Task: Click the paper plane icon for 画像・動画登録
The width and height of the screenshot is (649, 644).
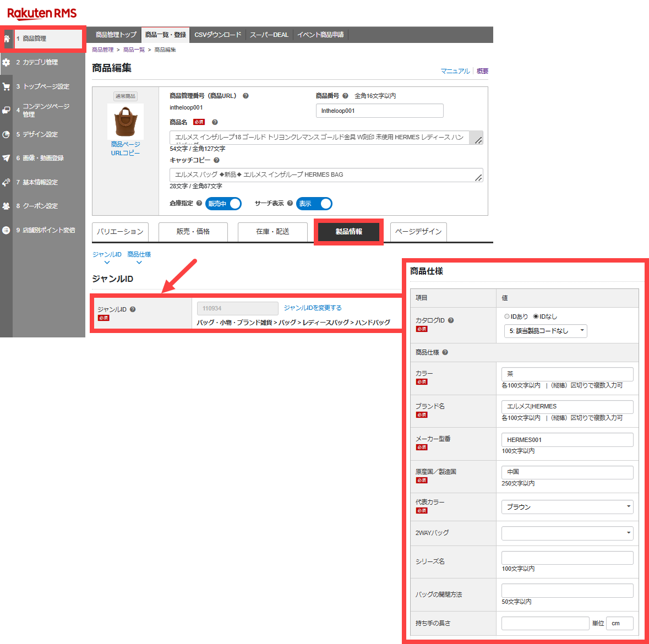Action: [x=6, y=158]
